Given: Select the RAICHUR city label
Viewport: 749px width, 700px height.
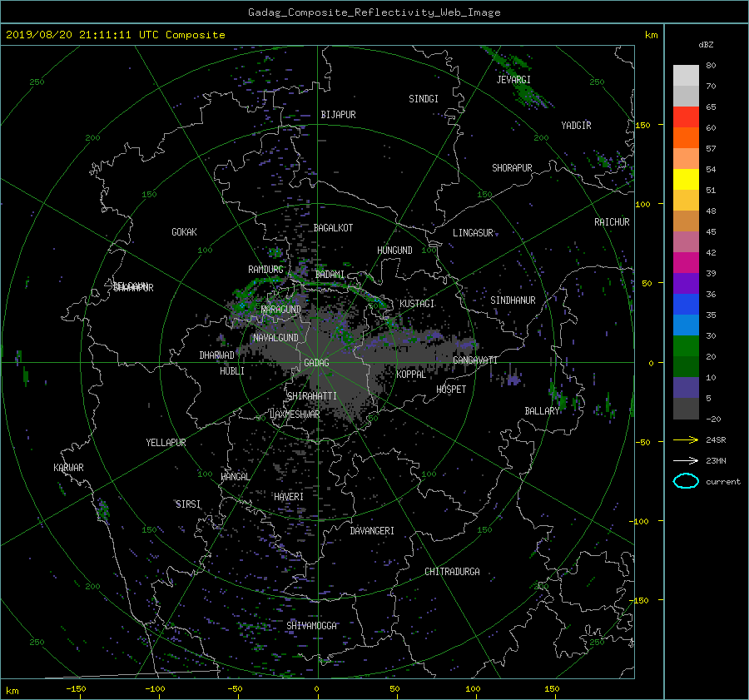Looking at the screenshot, I should [612, 222].
